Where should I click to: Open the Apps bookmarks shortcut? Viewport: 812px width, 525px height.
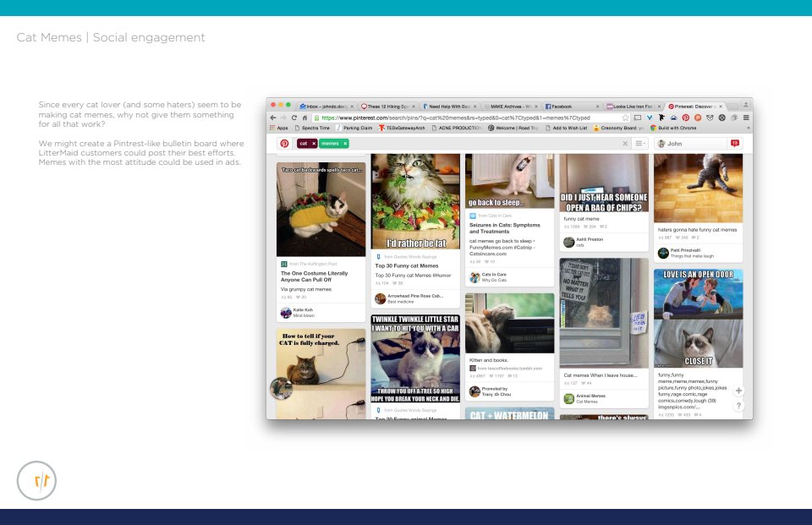click(278, 128)
